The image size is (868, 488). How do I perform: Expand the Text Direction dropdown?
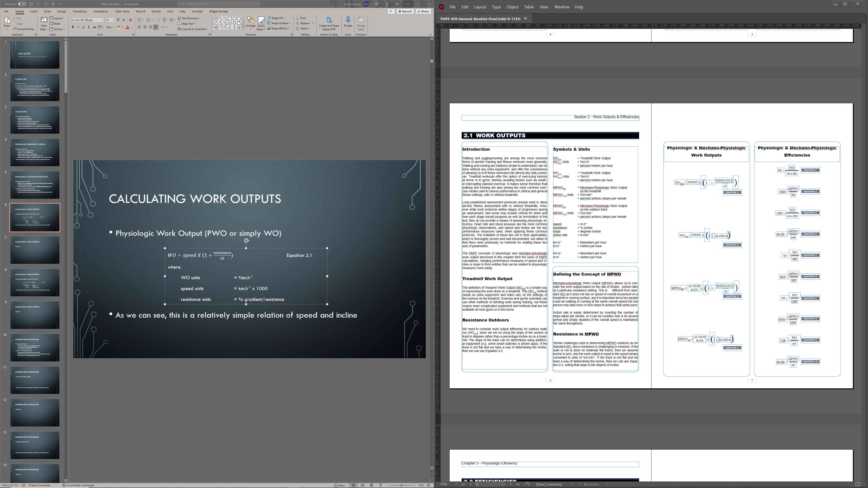(x=189, y=18)
